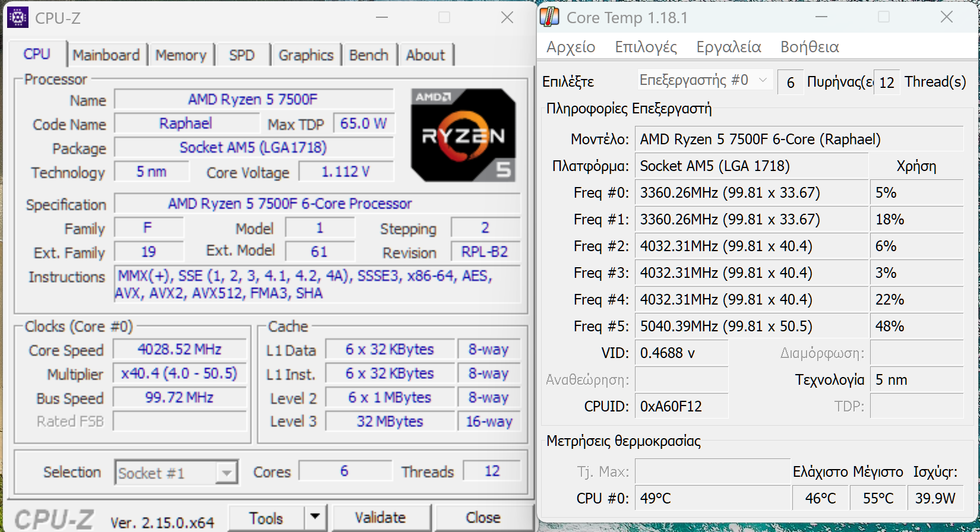Click the Technology value 5 nm in CPU-Z
The height and width of the screenshot is (532, 980).
pyautogui.click(x=151, y=172)
